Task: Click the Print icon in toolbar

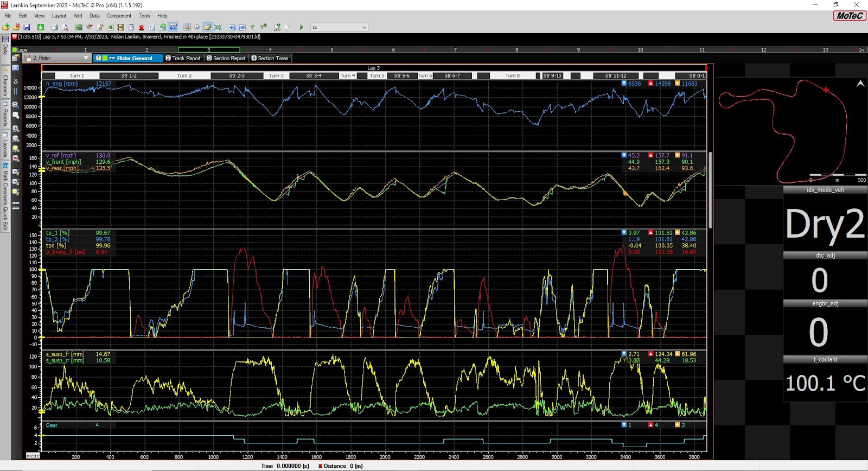Action: 54,27
